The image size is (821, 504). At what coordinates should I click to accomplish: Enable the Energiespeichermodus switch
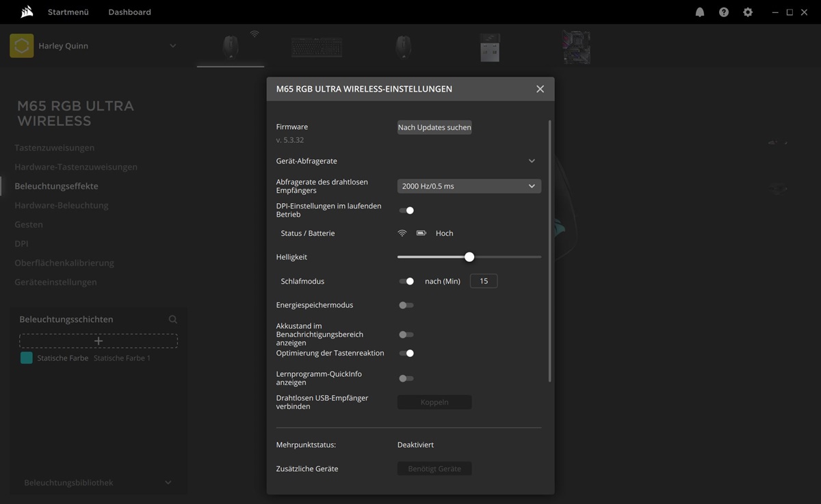[406, 305]
